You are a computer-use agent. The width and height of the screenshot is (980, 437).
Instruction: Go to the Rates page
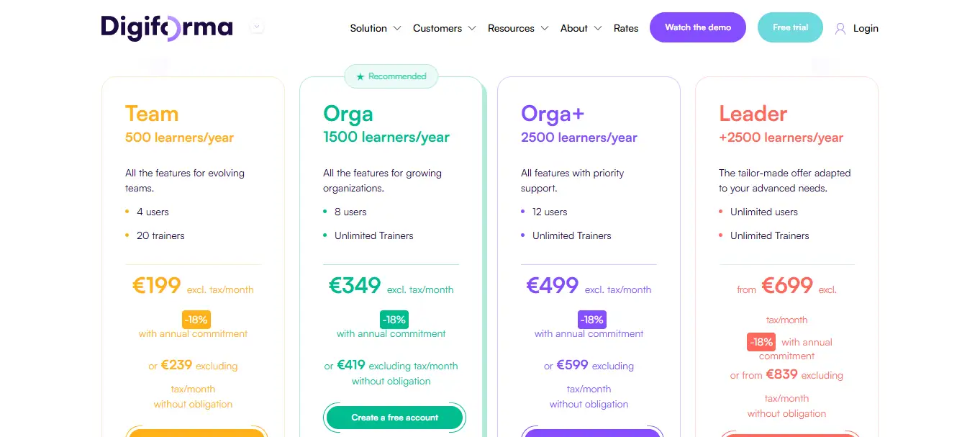[x=626, y=28]
